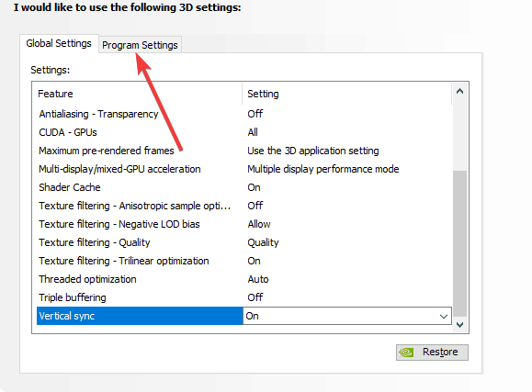
Task: Select Texture filtering - Trilinear optimization row
Action: [244, 261]
